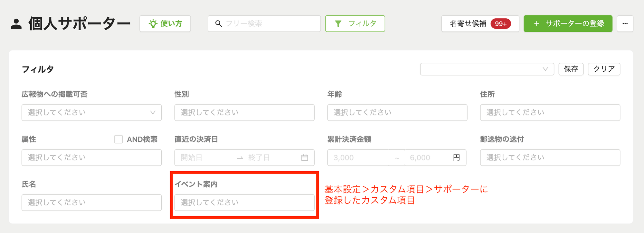This screenshot has height=233, width=644.
Task: Click the person icon beside 個人サポーター
Action: pos(16,24)
